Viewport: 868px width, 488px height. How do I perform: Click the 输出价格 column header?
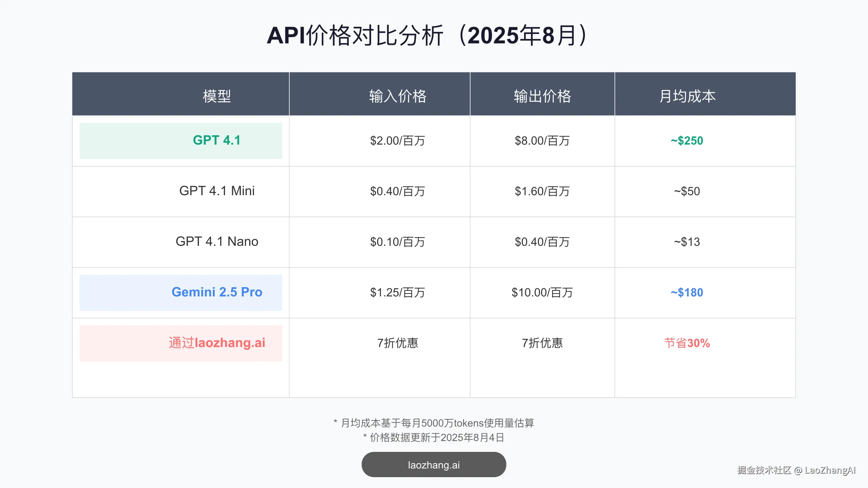click(542, 97)
